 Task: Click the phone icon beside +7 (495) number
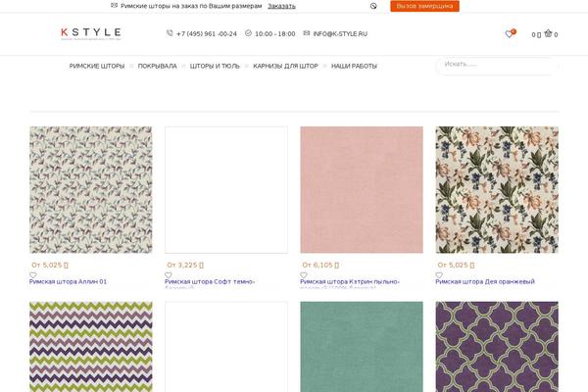pyautogui.click(x=170, y=33)
